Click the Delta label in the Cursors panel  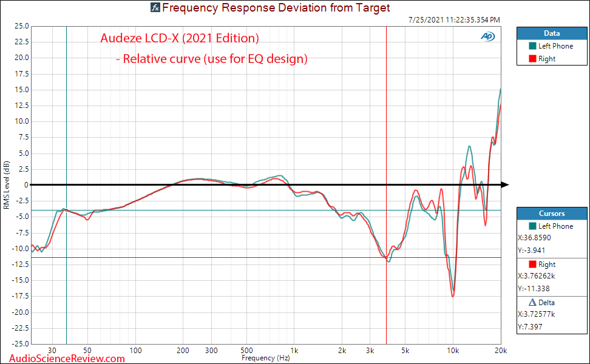click(546, 303)
